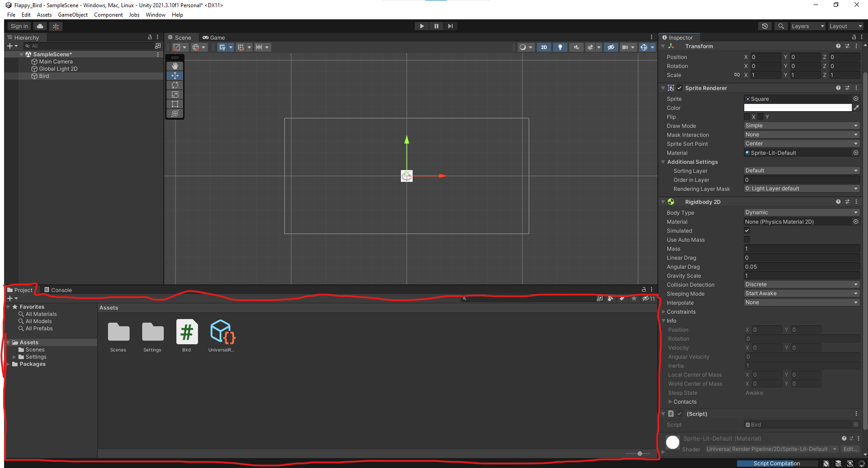Open the Draw Mode dropdown
This screenshot has height=468, width=868.
coord(802,126)
